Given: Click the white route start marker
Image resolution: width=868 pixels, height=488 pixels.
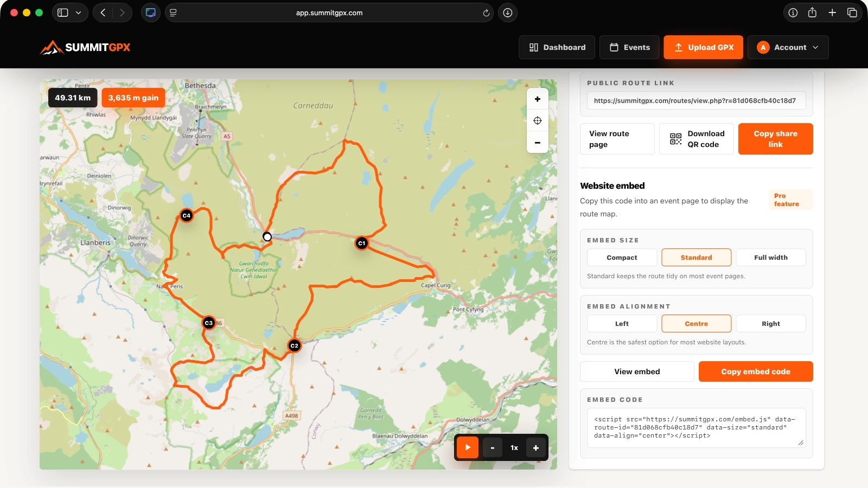Looking at the screenshot, I should (267, 237).
